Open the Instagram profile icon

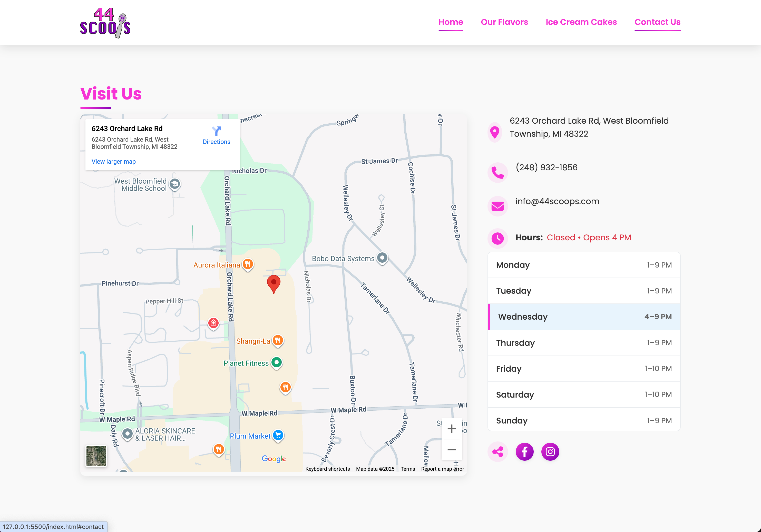[x=550, y=451]
